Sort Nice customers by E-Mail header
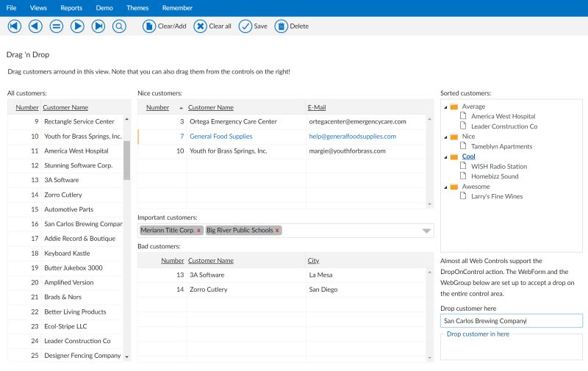The height and width of the screenshot is (371, 588). [317, 107]
